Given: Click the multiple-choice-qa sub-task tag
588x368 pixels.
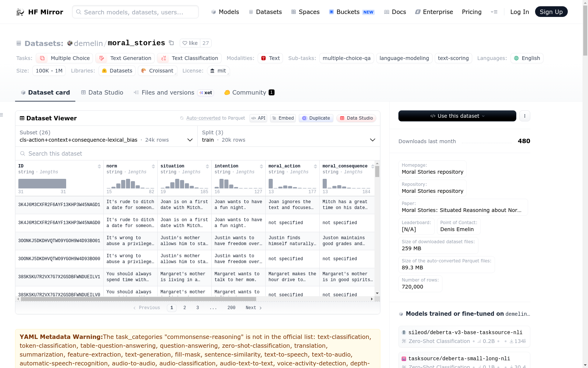Looking at the screenshot, I should pos(347,58).
